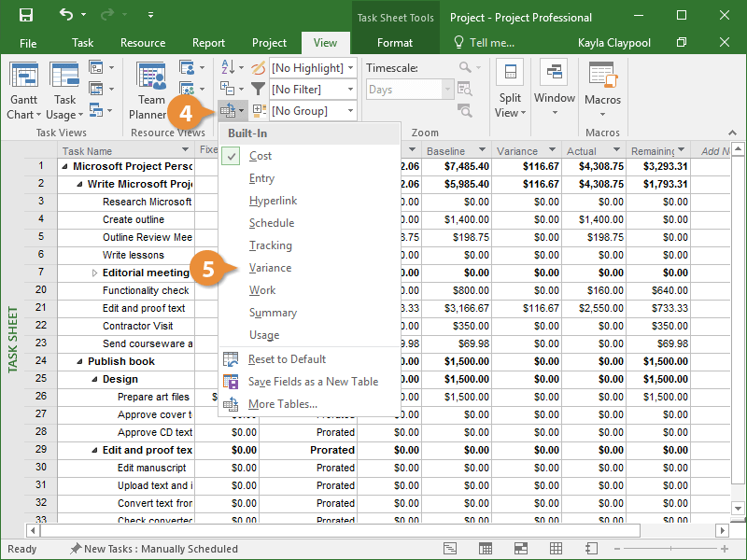Click the Tables icon in ribbon

229,111
